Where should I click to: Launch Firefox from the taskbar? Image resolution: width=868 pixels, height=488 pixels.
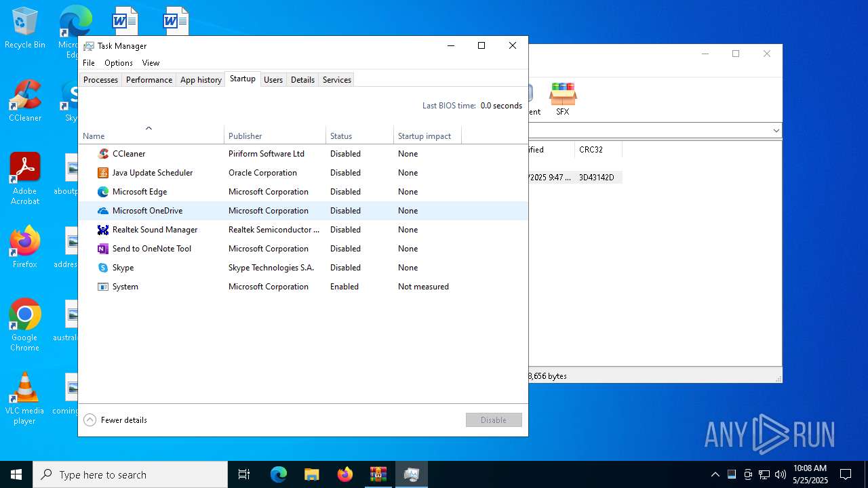click(x=345, y=474)
